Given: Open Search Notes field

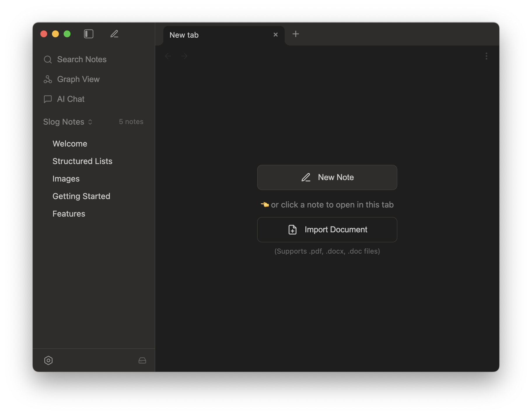Looking at the screenshot, I should (82, 60).
